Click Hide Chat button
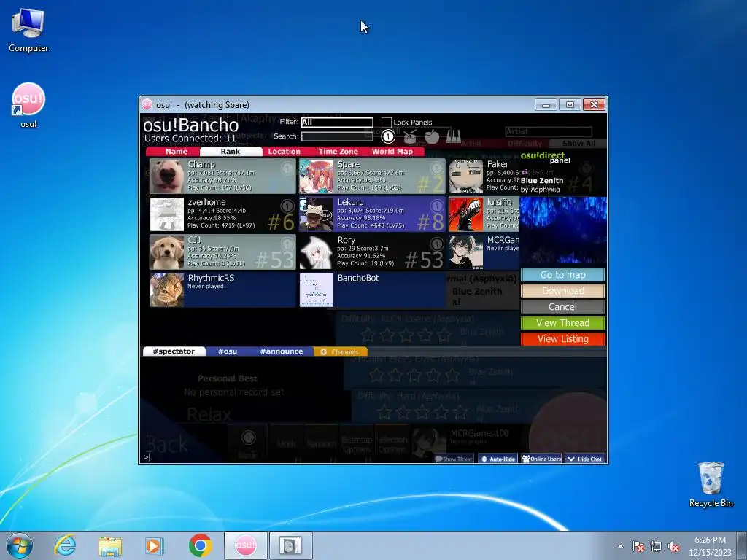This screenshot has width=747, height=560. pos(585,459)
